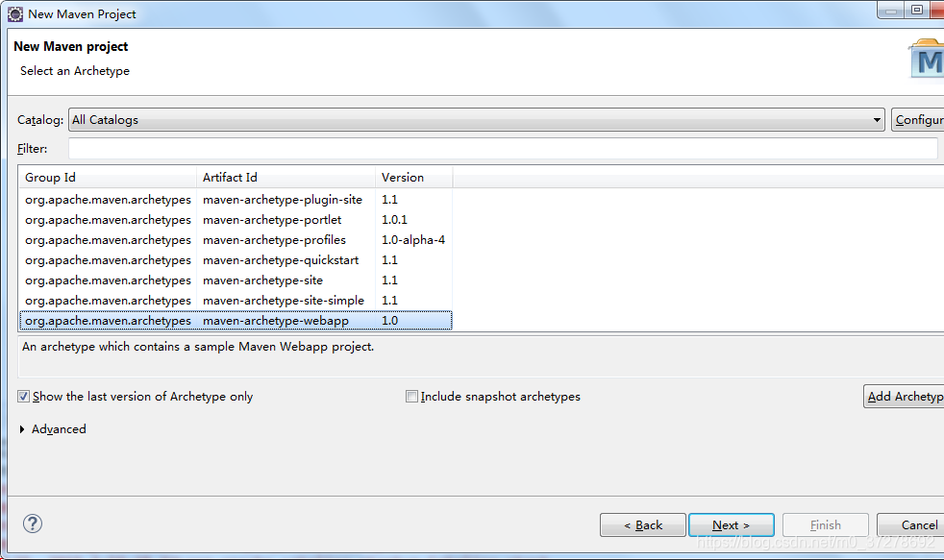944x560 pixels.
Task: Select maven-archetype-portlet row
Action: click(x=236, y=220)
